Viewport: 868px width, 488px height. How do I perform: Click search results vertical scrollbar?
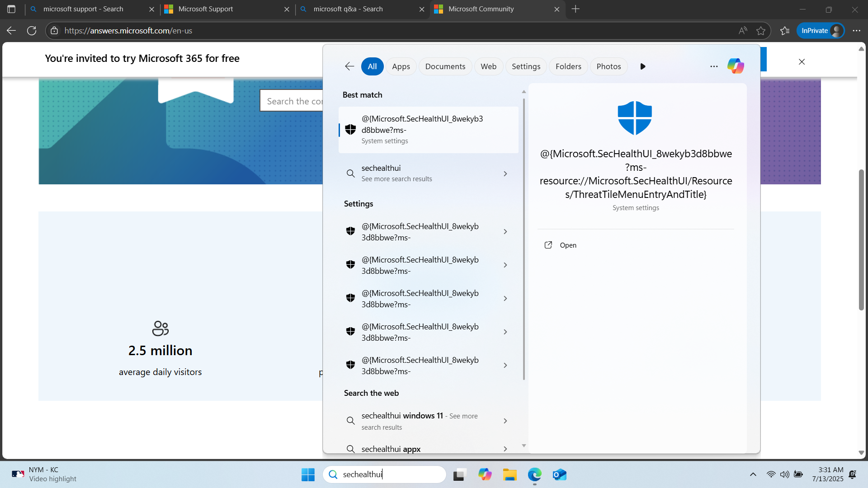[524, 239]
